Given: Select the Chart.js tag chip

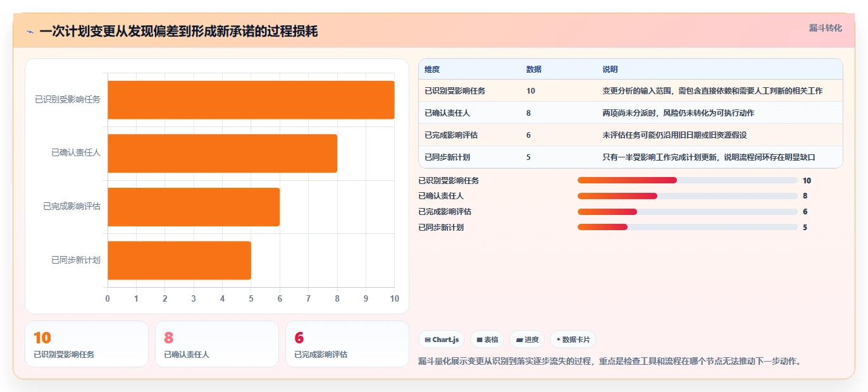Looking at the screenshot, I should 442,340.
